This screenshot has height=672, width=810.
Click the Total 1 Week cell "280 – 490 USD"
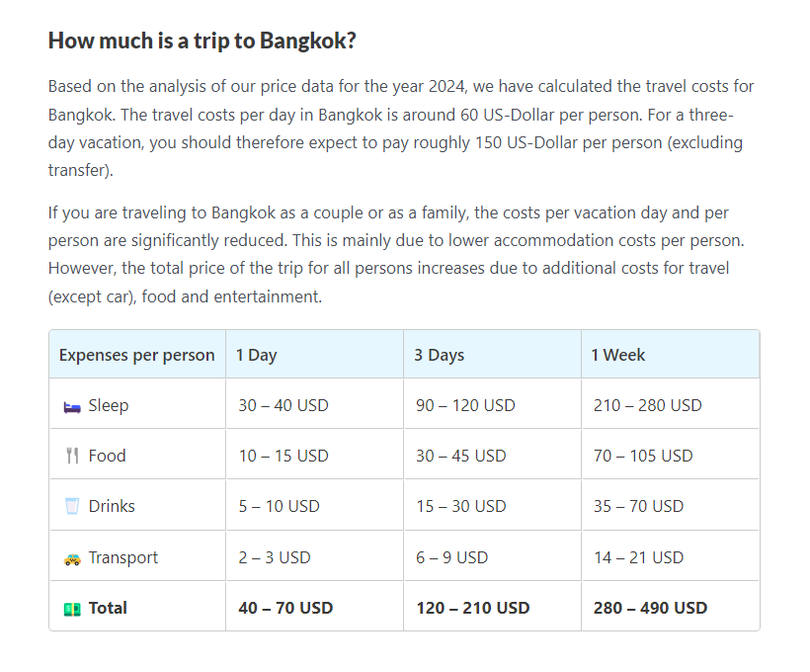(x=650, y=608)
